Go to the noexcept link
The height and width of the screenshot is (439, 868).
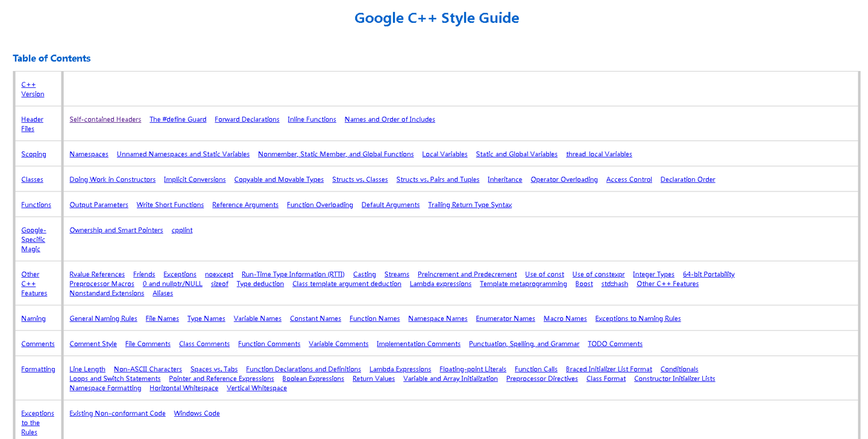219,274
